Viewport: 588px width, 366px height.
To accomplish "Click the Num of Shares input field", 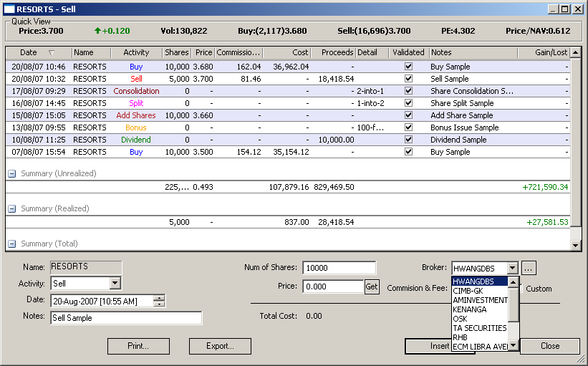I will (x=339, y=268).
